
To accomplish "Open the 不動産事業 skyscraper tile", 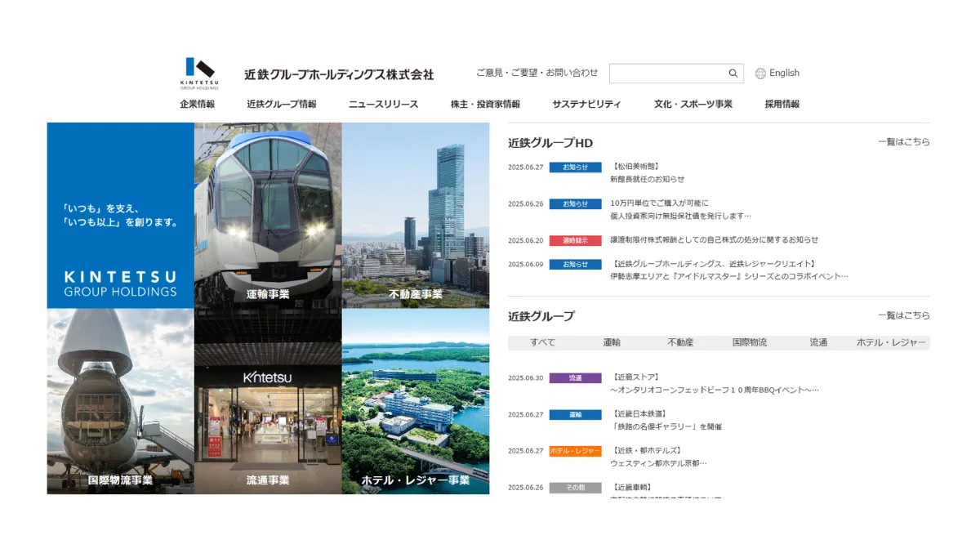I will [416, 216].
